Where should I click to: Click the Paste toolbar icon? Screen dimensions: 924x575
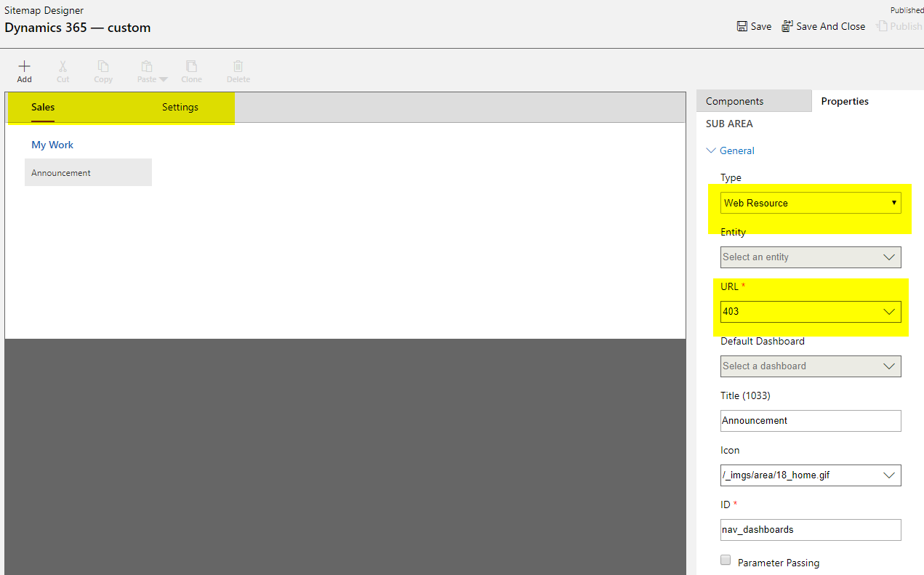tap(147, 71)
